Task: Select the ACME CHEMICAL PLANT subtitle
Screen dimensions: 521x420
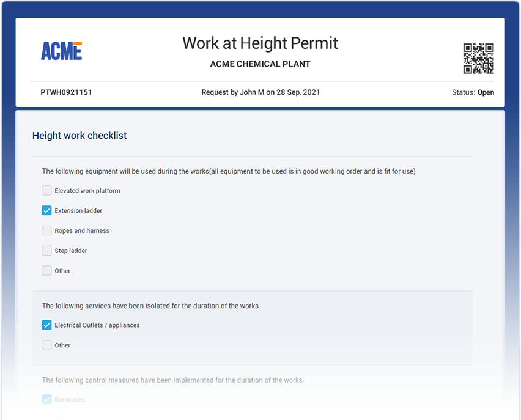Action: click(x=260, y=64)
